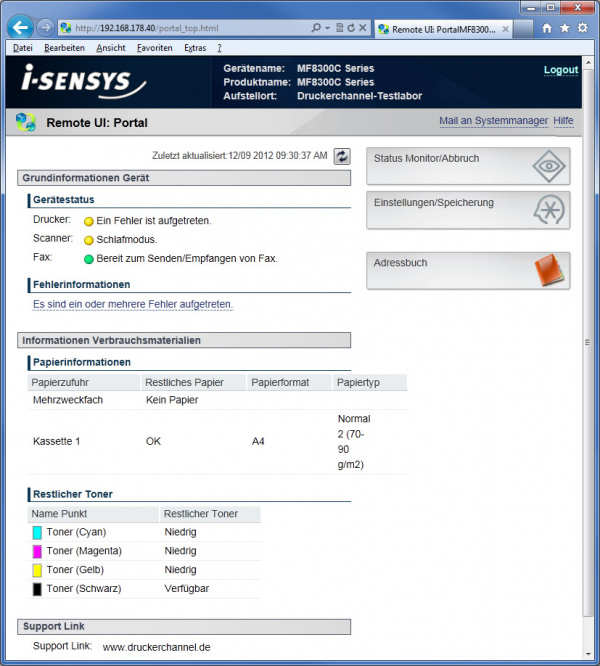Refresh the device status with the update icon
The image size is (600, 666).
(342, 156)
